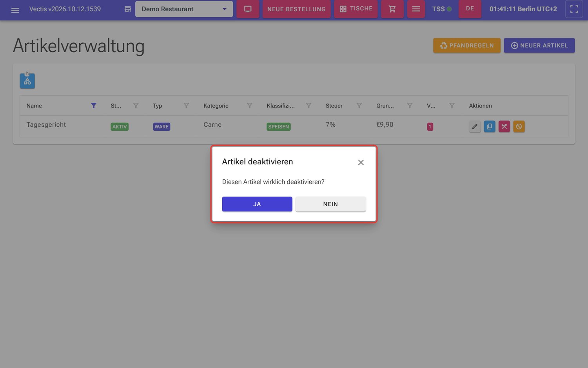Click the 7% tax cell

pyautogui.click(x=330, y=125)
